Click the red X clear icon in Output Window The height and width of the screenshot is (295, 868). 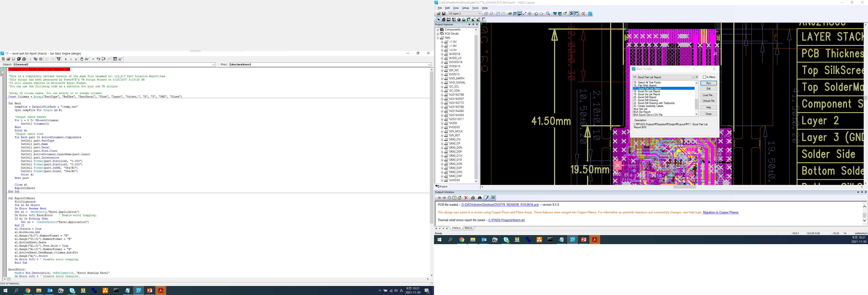[466, 198]
